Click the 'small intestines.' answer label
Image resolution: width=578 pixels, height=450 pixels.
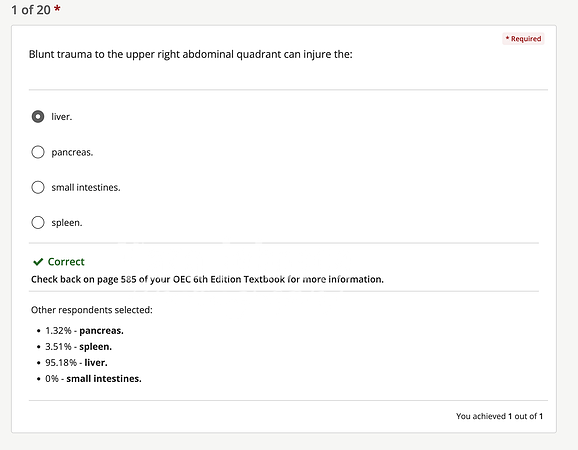86,188
